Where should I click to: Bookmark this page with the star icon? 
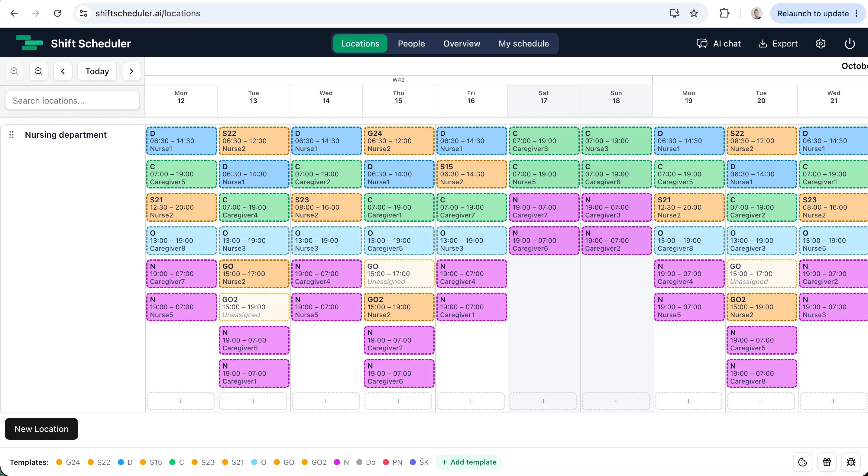click(694, 14)
